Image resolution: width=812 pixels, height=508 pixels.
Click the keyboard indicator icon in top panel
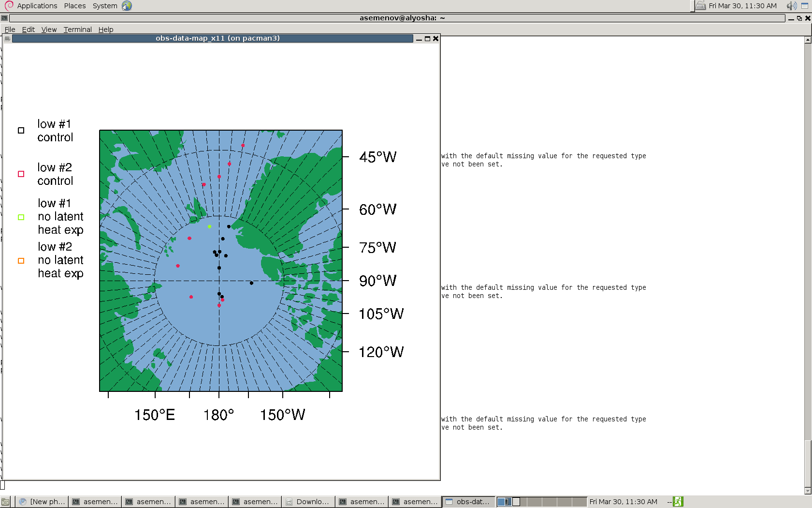(x=700, y=6)
